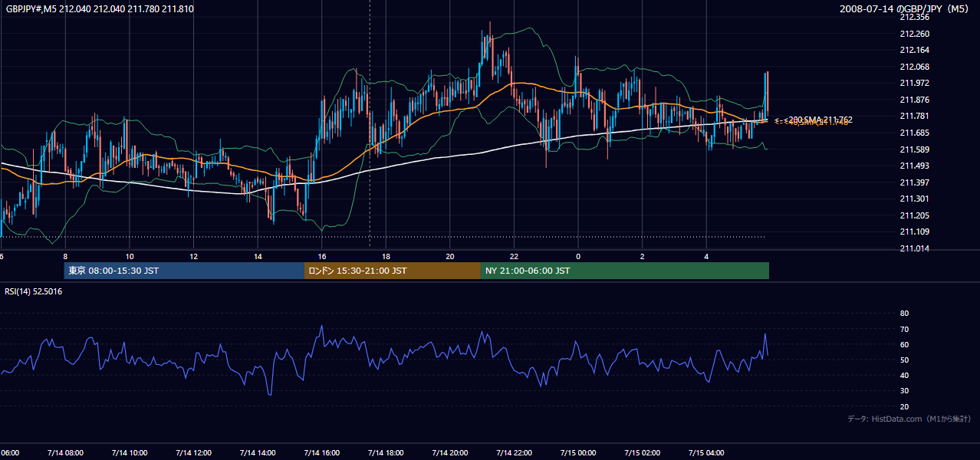Click price axis label 211.781

point(914,117)
